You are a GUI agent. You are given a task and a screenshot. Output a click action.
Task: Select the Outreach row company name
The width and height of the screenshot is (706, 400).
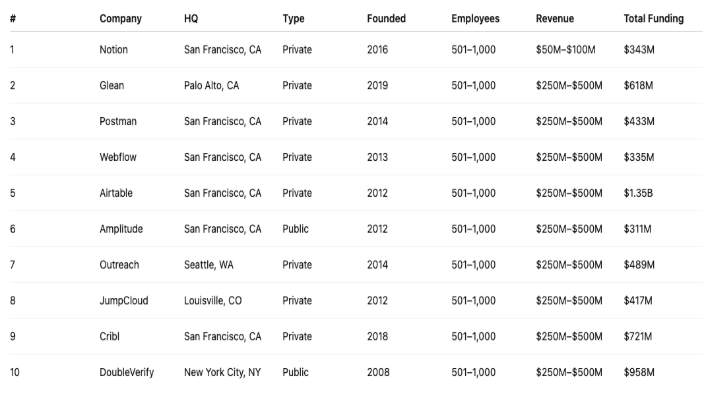click(120, 265)
